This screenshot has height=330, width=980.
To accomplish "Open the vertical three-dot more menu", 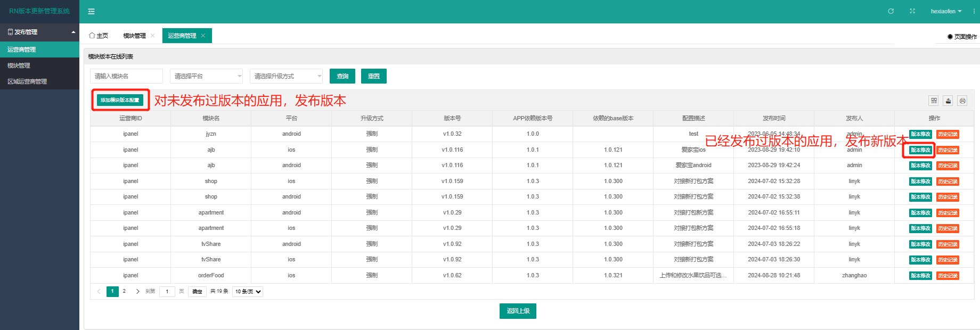I will pyautogui.click(x=974, y=11).
